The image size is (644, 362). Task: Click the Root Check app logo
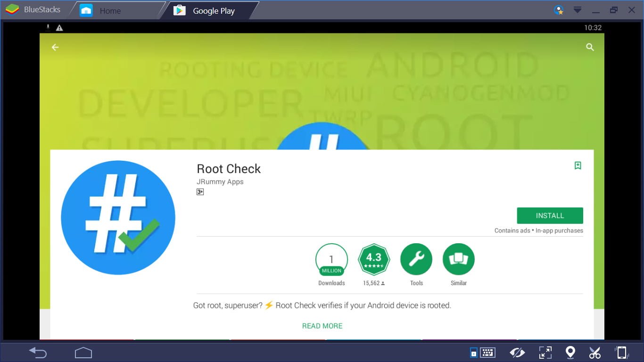(x=118, y=218)
